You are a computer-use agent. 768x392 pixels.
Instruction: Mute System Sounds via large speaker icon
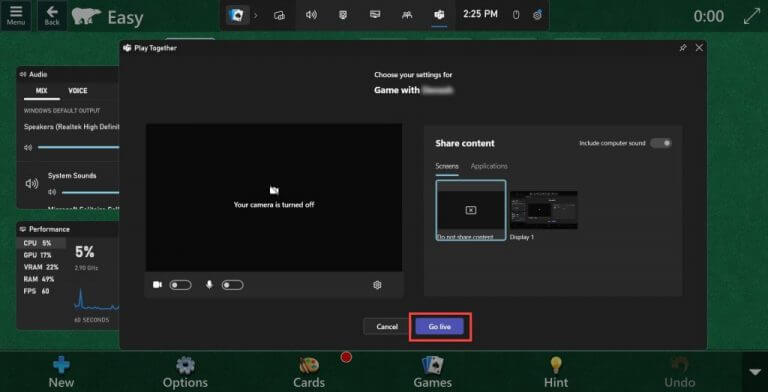coord(32,184)
